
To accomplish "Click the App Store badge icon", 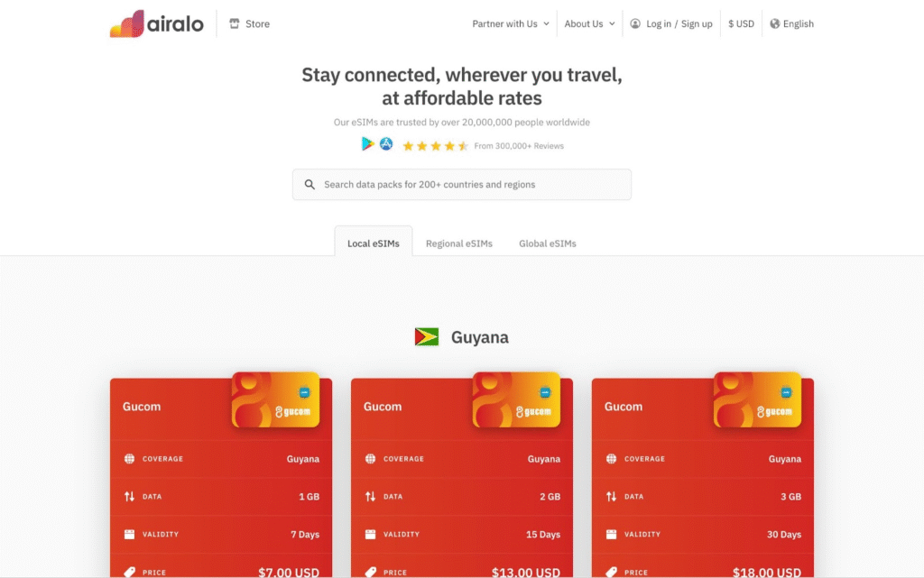I will (x=386, y=143).
